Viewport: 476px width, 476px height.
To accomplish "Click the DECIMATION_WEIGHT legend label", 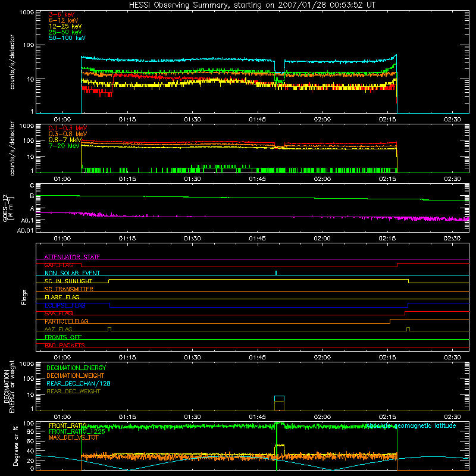I will pyautogui.click(x=76, y=376).
